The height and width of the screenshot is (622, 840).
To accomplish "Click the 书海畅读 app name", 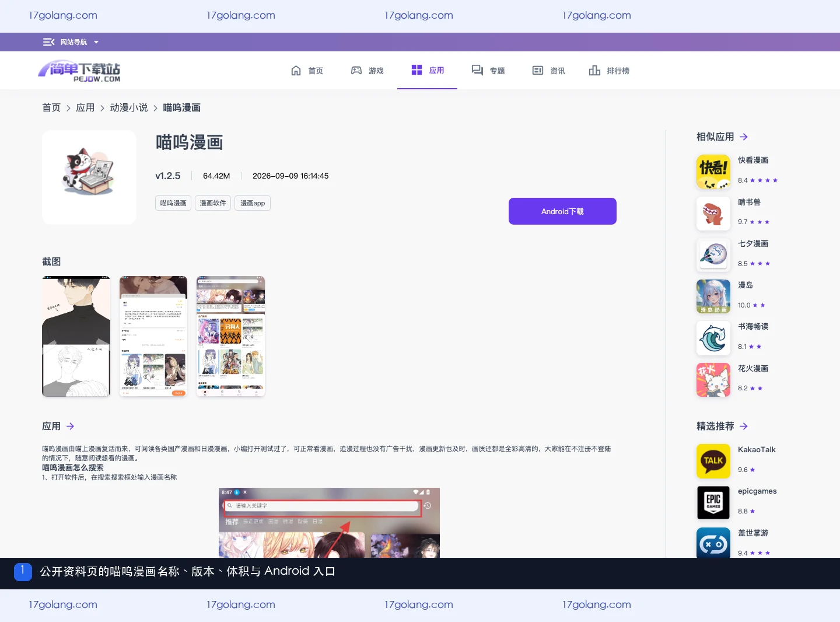I will point(753,326).
